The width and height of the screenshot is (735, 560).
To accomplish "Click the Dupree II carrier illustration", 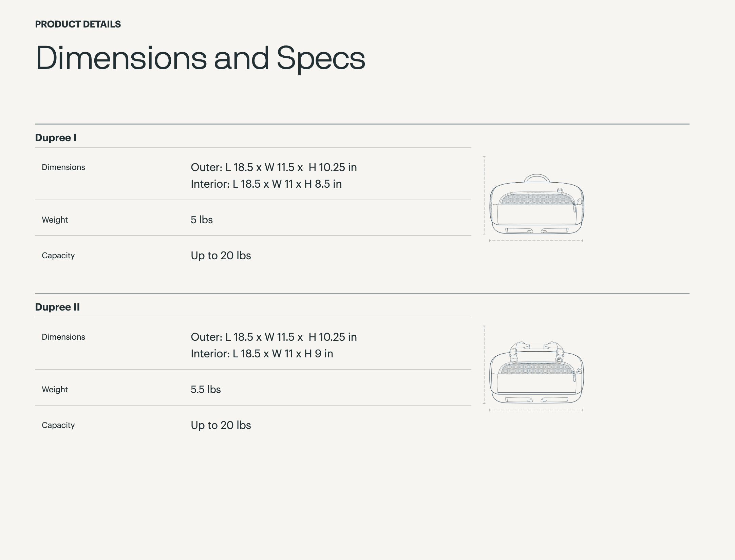I will click(x=536, y=373).
